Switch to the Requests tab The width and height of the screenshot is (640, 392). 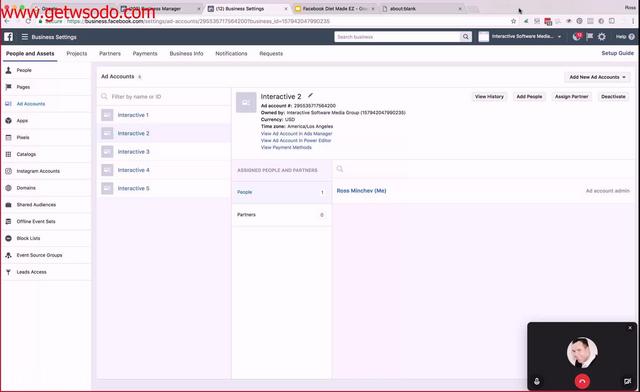(x=271, y=53)
